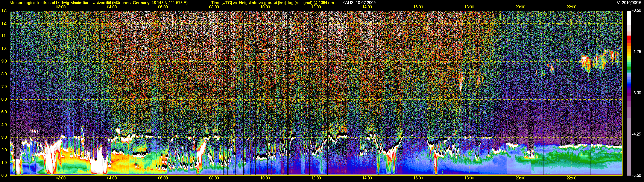Click the '2.0' height axis label
Image resolution: width=644 pixels, height=182 pixels.
[x=4, y=150]
